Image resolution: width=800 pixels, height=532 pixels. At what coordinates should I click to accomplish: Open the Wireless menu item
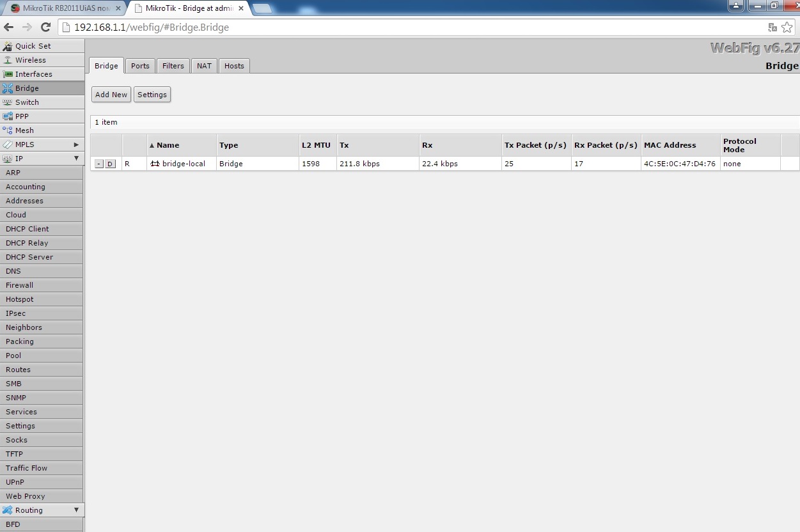(x=42, y=60)
